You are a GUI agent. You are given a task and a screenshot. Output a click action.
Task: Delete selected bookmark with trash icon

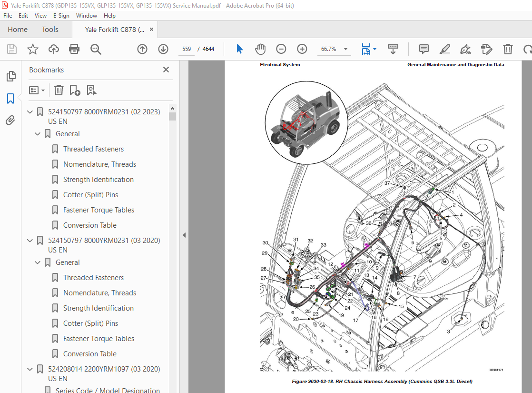tap(59, 91)
